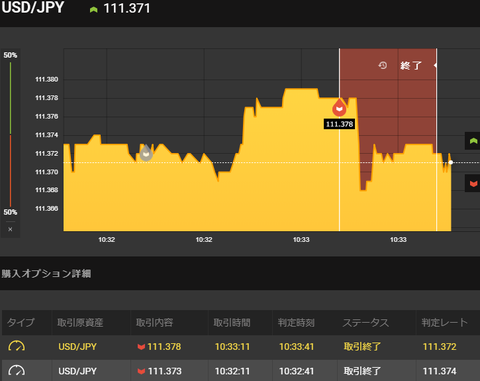Click USD/JPY in the 10:33:11 row
Screen dimensions: 480x381
coord(77,347)
